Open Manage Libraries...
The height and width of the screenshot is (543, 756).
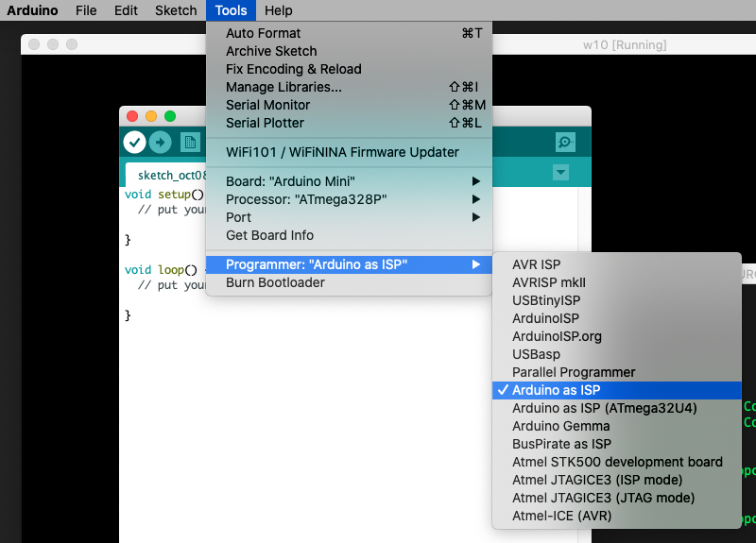point(349,87)
